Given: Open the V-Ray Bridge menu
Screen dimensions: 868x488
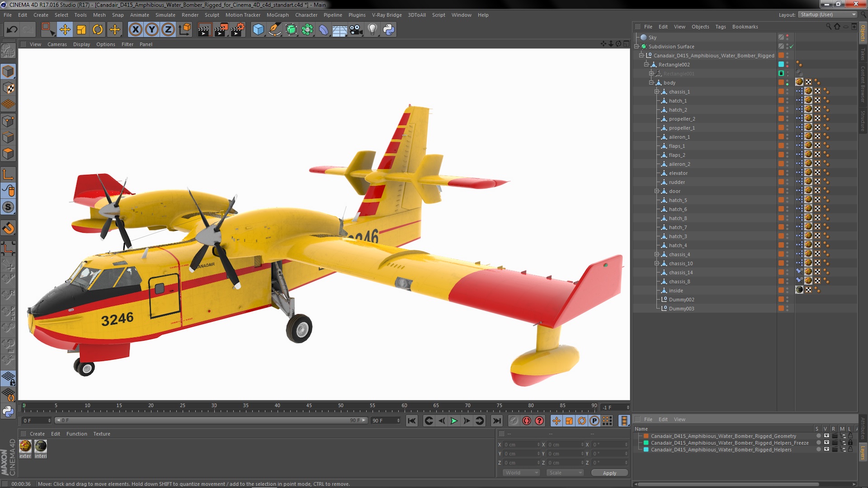Looking at the screenshot, I should pos(387,15).
